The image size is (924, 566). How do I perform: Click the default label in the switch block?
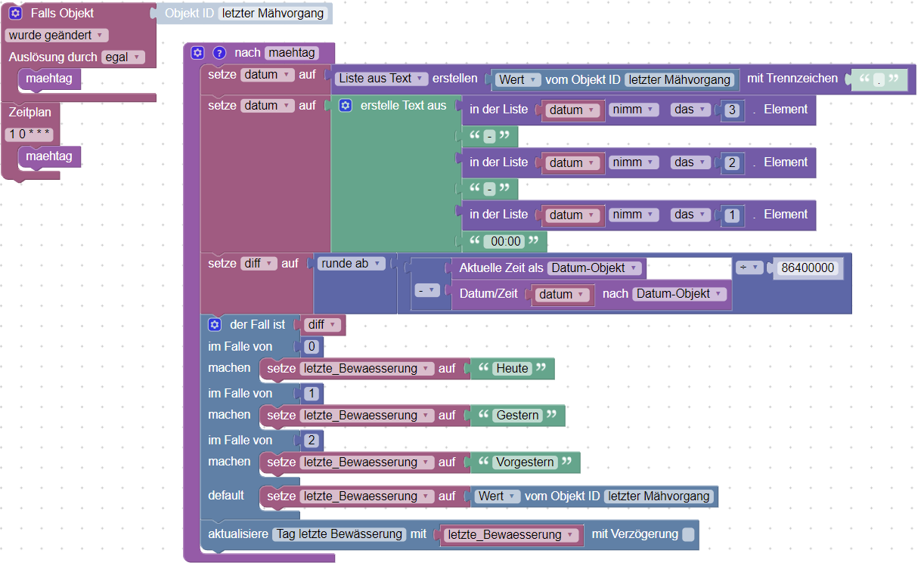pyautogui.click(x=226, y=496)
